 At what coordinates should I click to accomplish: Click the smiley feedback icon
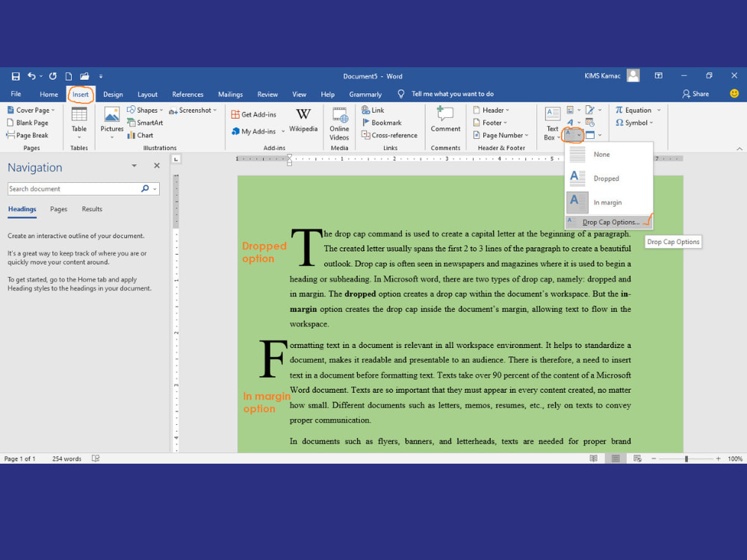(734, 93)
